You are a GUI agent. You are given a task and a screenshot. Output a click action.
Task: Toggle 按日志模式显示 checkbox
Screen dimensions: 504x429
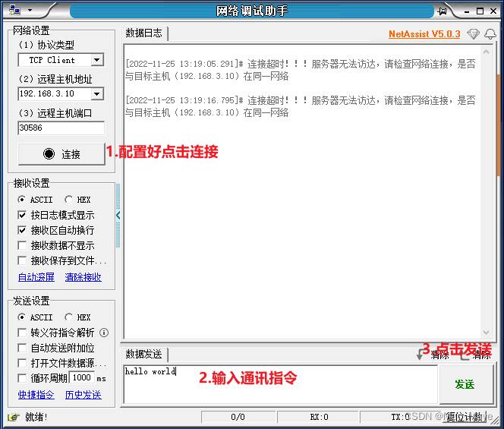point(22,215)
